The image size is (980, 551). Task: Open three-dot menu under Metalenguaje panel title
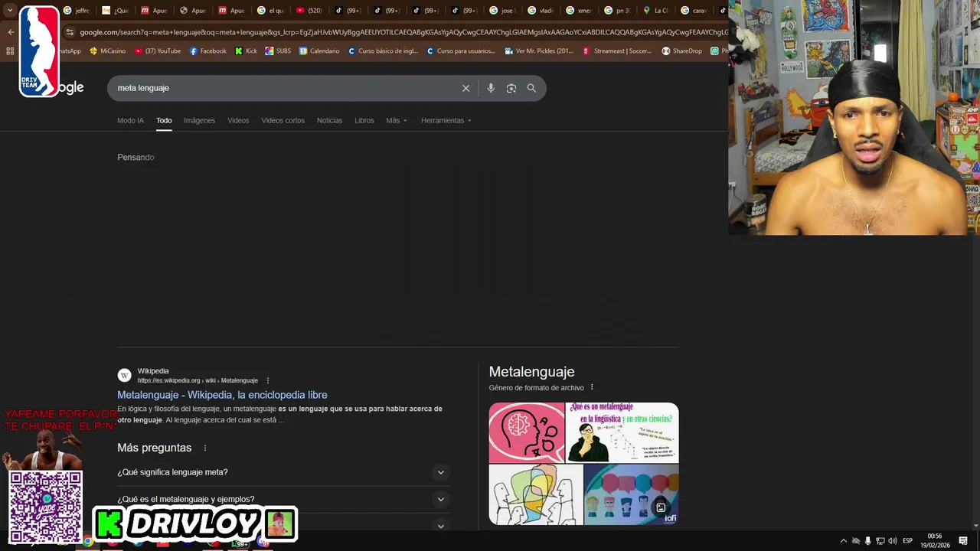pos(592,387)
